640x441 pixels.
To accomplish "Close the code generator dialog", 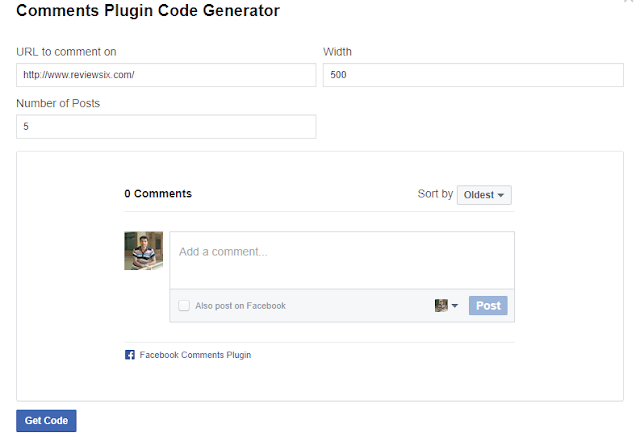I will pyautogui.click(x=627, y=3).
